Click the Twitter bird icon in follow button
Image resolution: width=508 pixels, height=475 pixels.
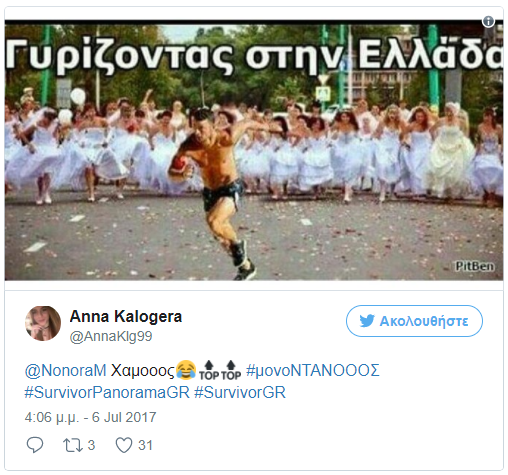tap(367, 321)
